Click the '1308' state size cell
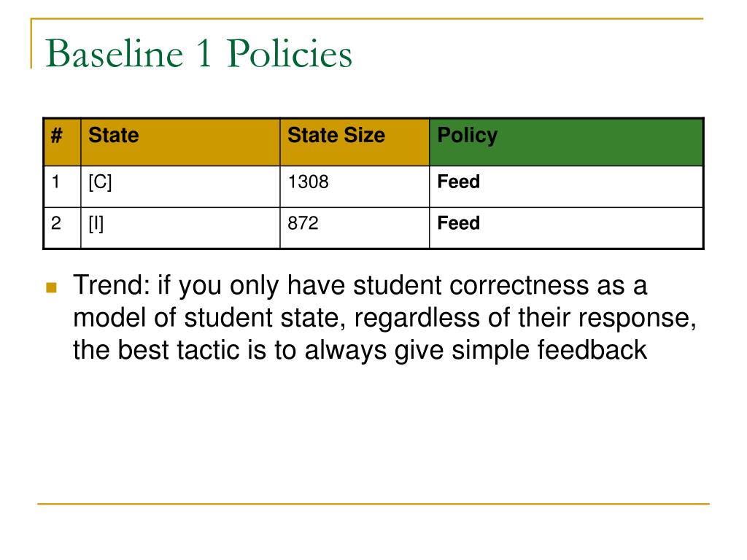This screenshot has height=560, width=747. (x=355, y=186)
